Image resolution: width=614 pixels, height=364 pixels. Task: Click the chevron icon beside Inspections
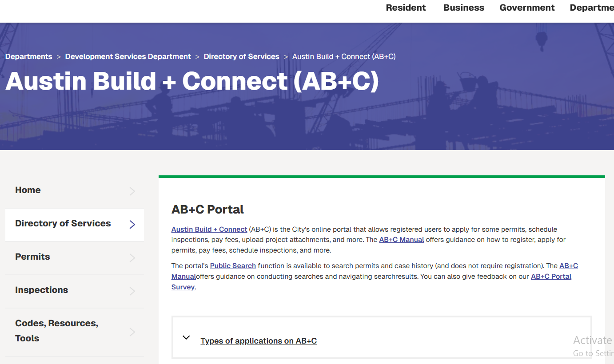click(x=132, y=291)
